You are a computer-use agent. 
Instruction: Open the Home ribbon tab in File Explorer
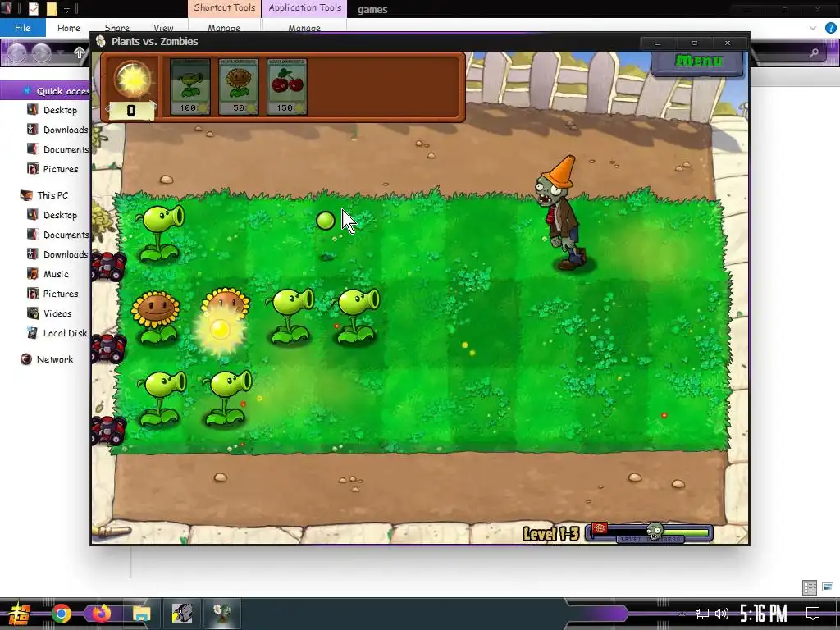tap(69, 28)
